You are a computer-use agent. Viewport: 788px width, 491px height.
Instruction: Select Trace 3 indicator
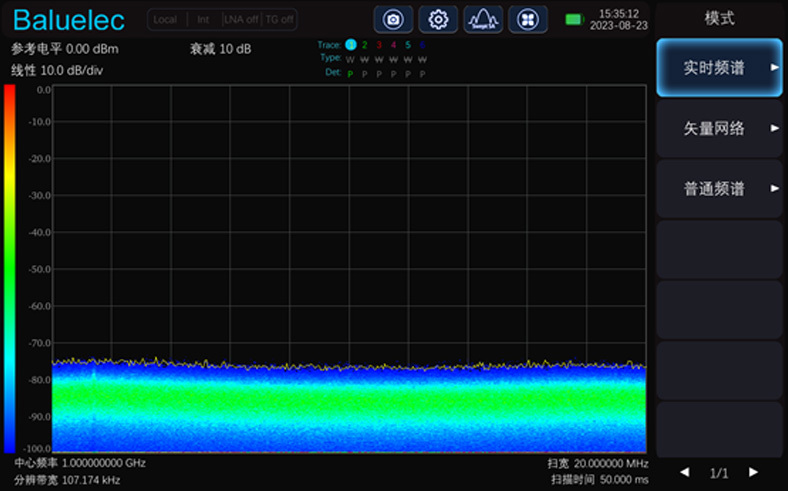(x=379, y=45)
